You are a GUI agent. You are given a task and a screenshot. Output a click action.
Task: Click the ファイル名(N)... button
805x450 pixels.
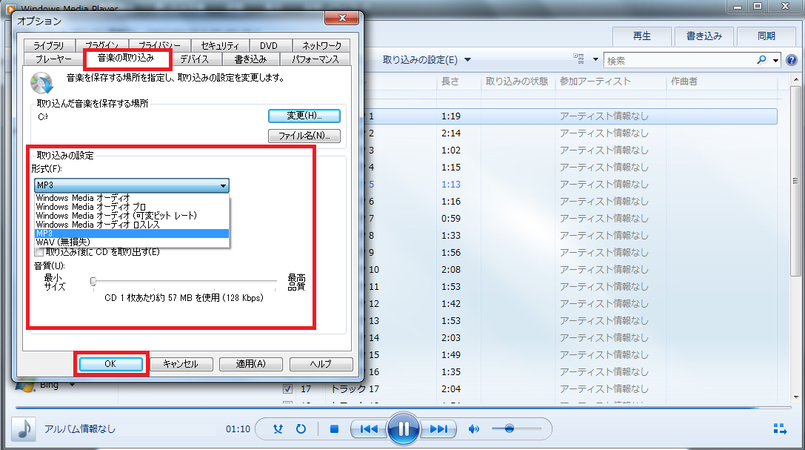(304, 136)
